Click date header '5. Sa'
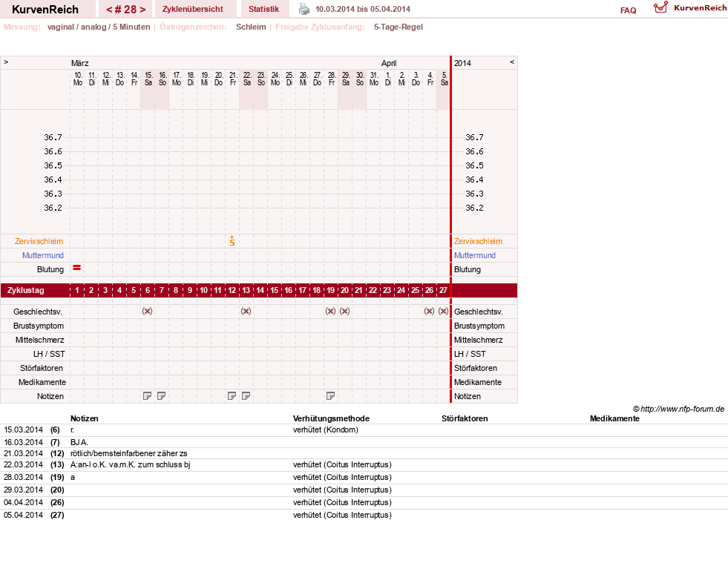 [444, 79]
